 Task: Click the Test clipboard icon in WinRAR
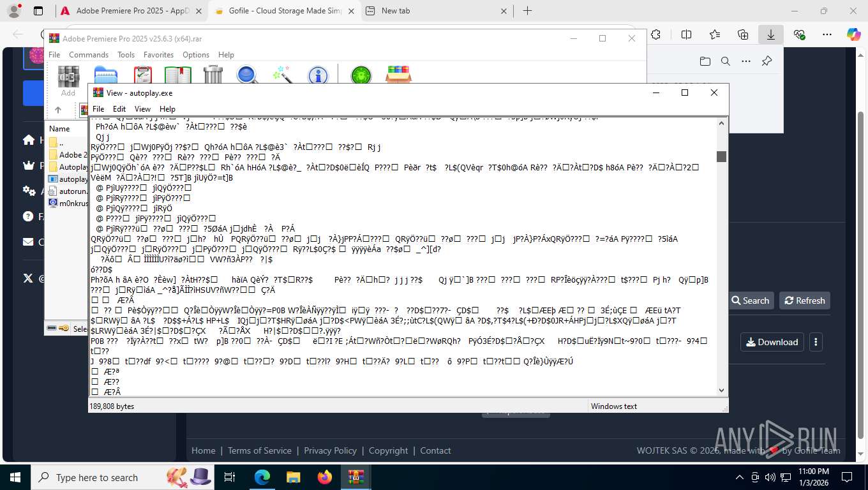click(143, 75)
